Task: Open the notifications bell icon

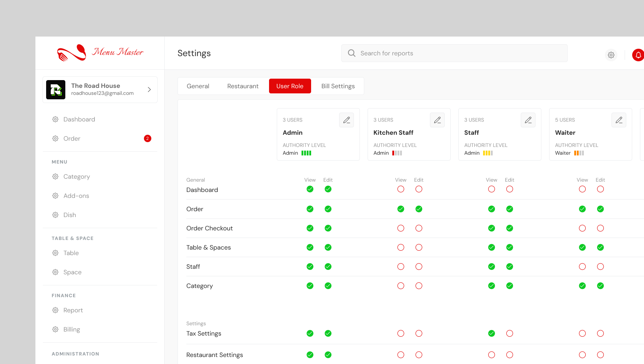Action: click(638, 55)
